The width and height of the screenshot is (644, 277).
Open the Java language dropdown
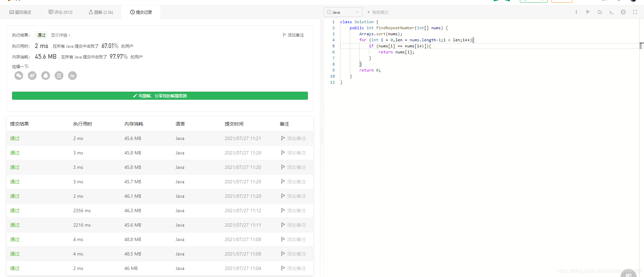point(343,12)
